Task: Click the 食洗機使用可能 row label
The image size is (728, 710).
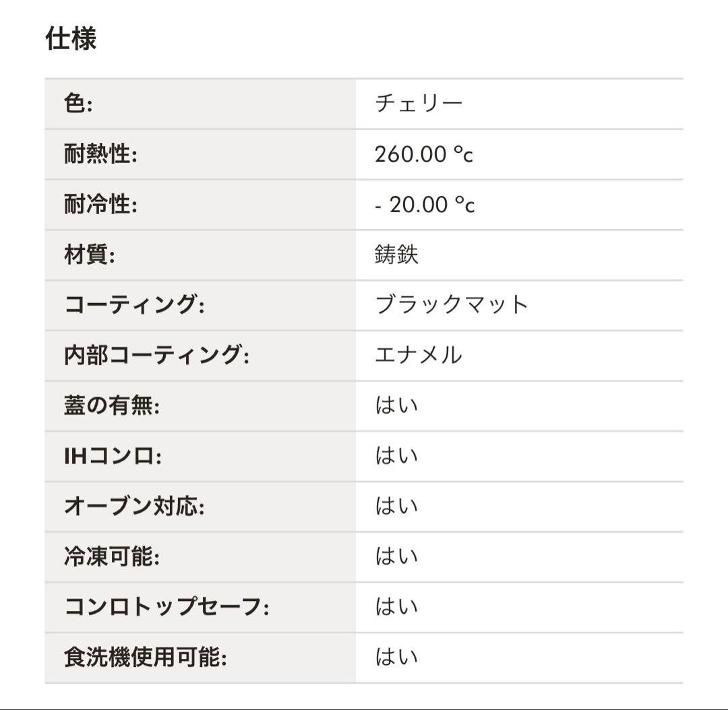Action: point(146,657)
